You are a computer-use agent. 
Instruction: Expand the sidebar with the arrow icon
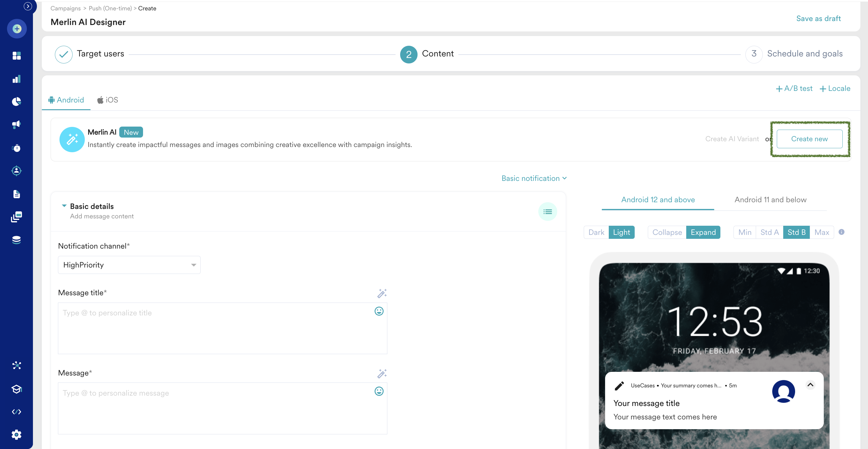click(x=28, y=6)
